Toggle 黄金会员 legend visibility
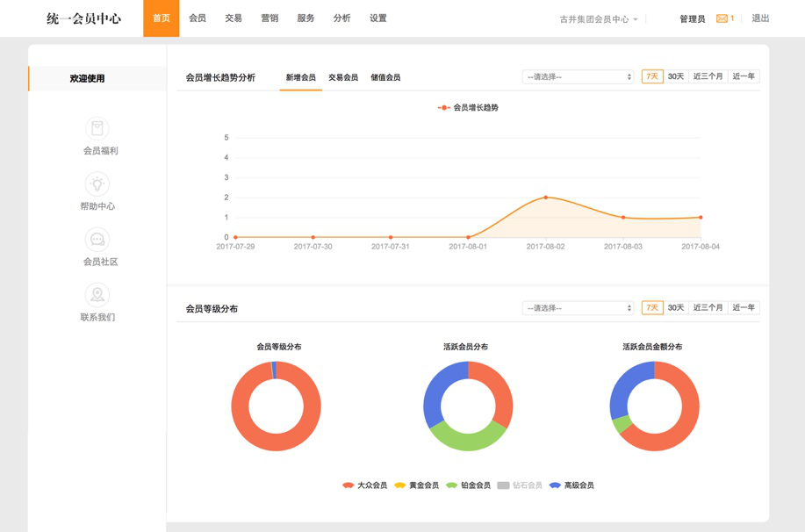The width and height of the screenshot is (805, 532). click(400, 485)
